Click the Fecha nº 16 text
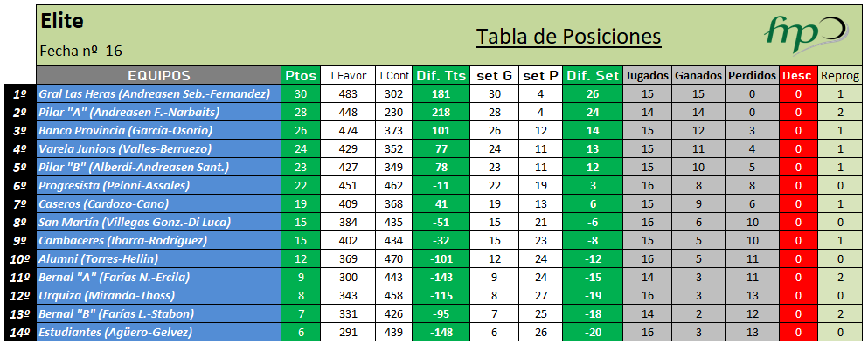868x344 pixels. [80, 51]
